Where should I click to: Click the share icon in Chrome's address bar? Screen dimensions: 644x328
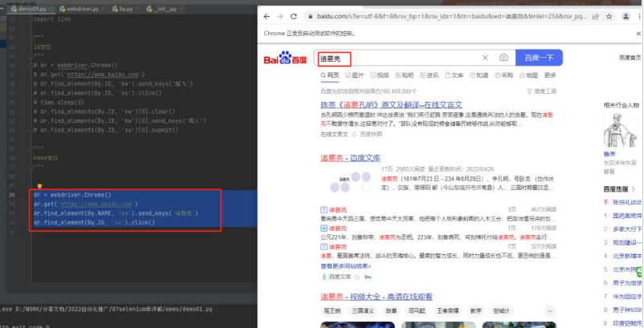[596, 17]
